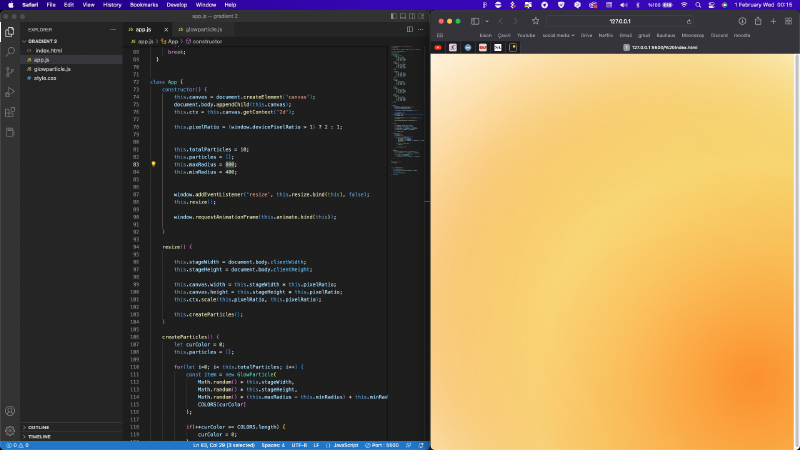Screen dimensions: 800x450
Task: Open index.html in the Explorer
Action: [x=49, y=51]
